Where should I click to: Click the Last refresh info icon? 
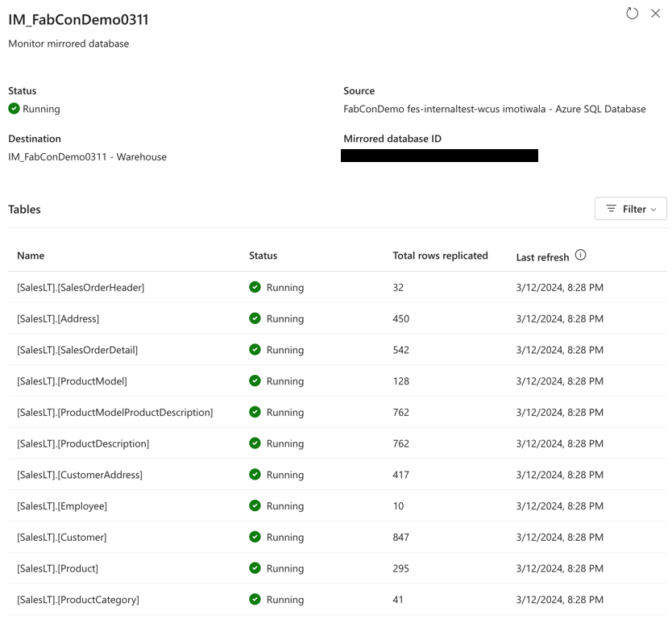click(580, 255)
